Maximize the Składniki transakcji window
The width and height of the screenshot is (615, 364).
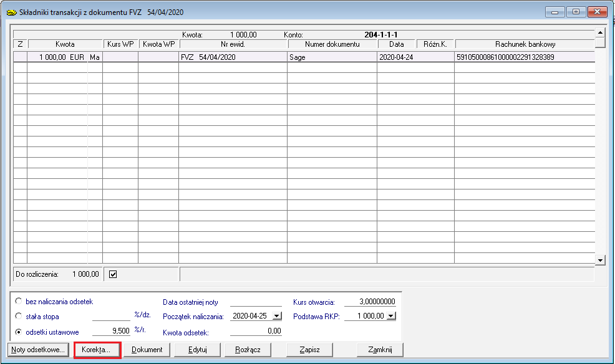pyautogui.click(x=576, y=12)
